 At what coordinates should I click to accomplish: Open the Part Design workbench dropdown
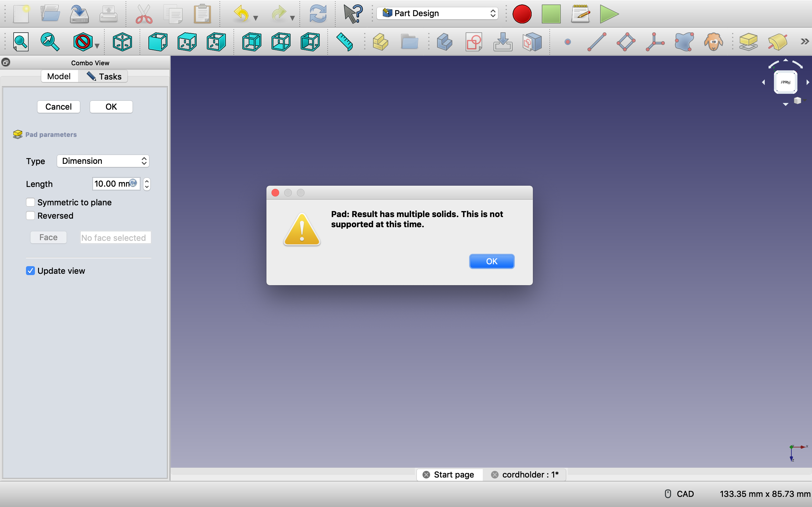coord(437,13)
